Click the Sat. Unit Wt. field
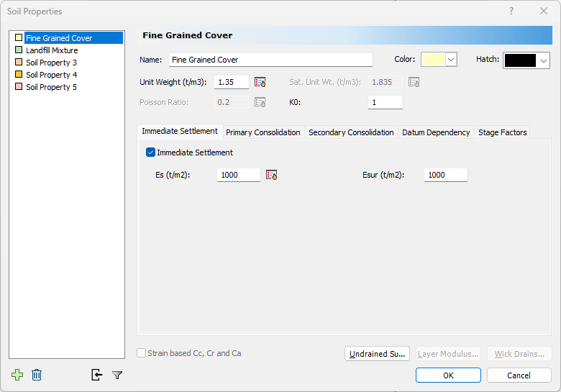This screenshot has height=392, width=561. [386, 82]
